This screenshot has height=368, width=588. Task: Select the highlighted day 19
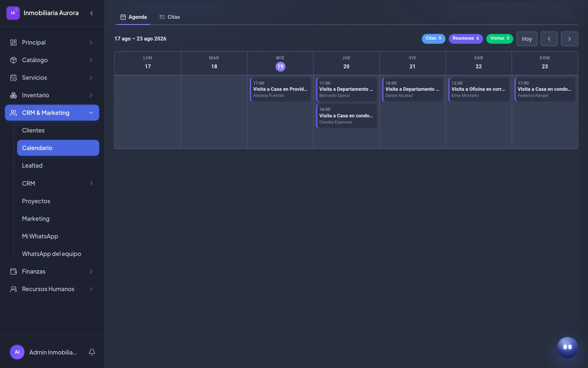pyautogui.click(x=280, y=66)
